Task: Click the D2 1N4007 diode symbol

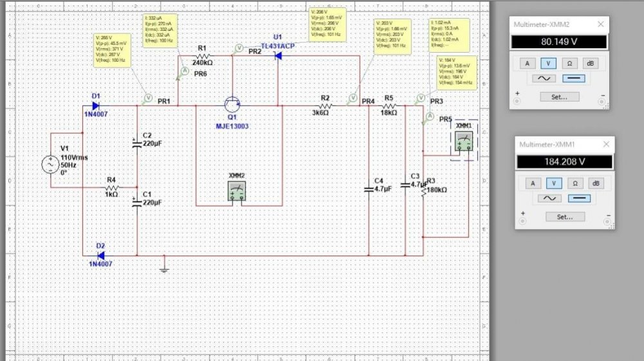Action: [100, 255]
